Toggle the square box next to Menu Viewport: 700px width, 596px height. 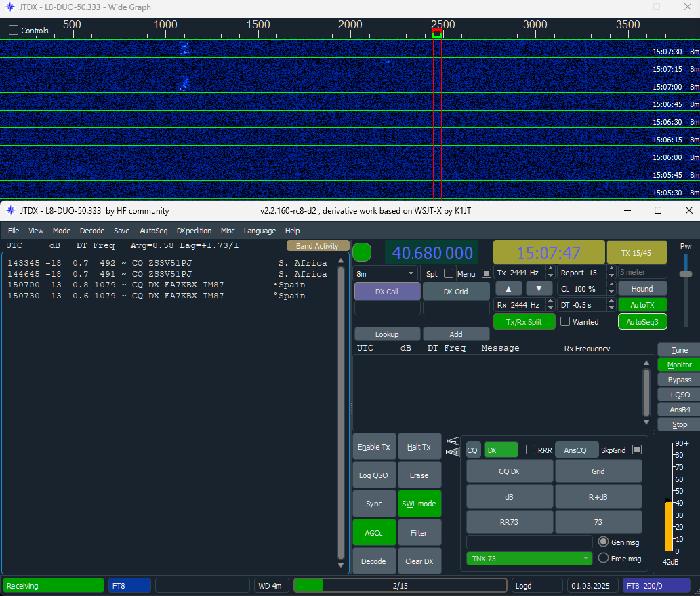pyautogui.click(x=487, y=273)
